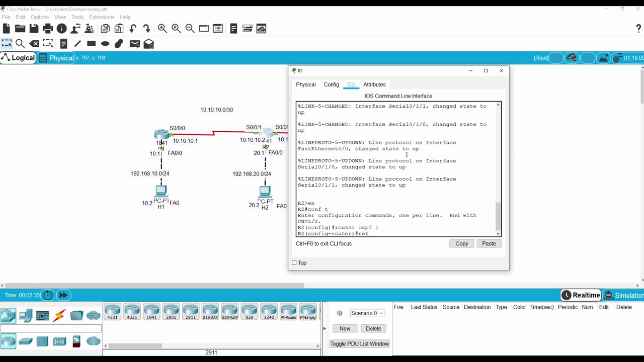
Task: Click the Paste toolbar icon
Action: 119,29
